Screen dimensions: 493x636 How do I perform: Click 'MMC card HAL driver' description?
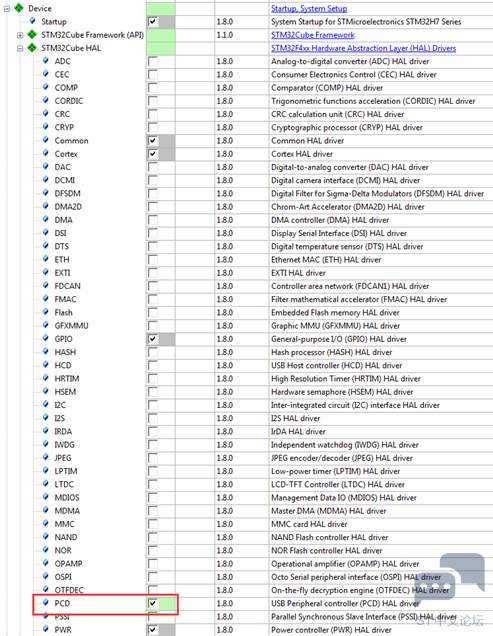[309, 524]
